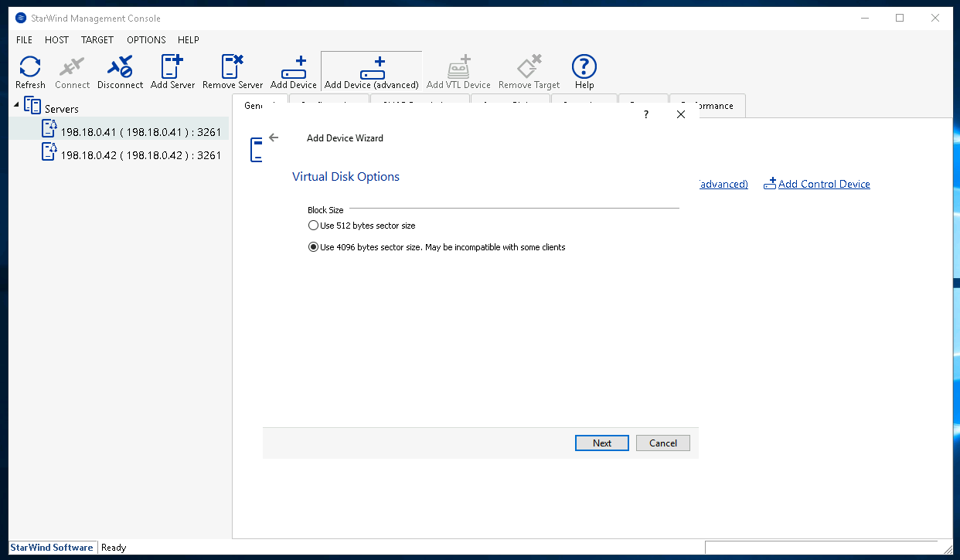The image size is (960, 560).
Task: Select server 198.18.0.42 in tree
Action: click(x=141, y=155)
